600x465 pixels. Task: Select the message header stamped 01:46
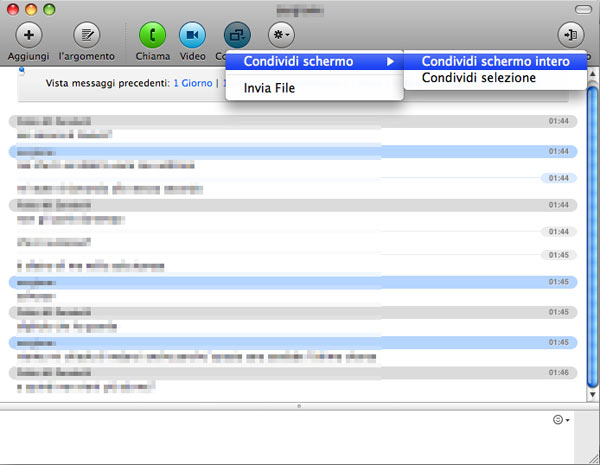290,372
